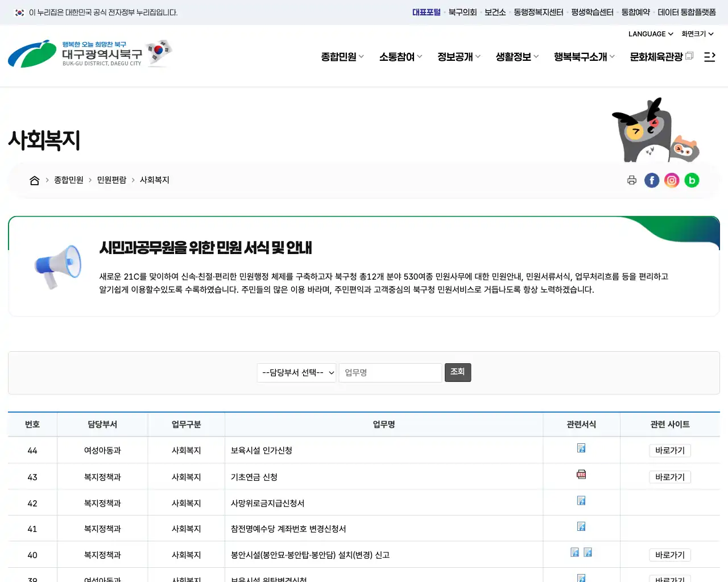
Task: Open the 통합예약 link
Action: coord(636,12)
